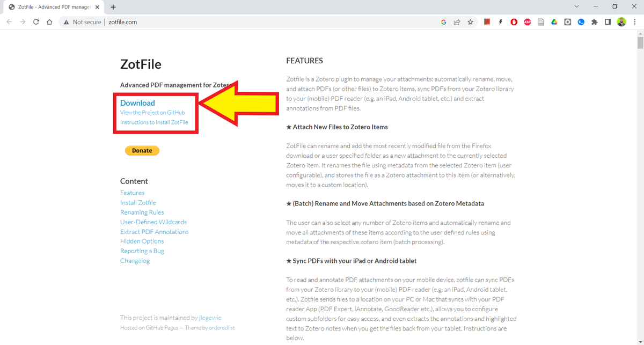Click the reading list sidebar icon
This screenshot has width=644, height=345.
tap(608, 22)
